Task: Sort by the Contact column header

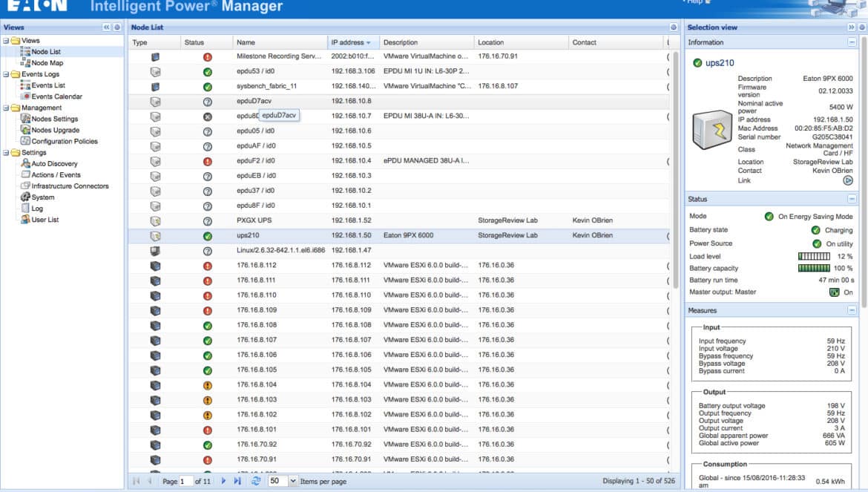Action: click(x=615, y=42)
